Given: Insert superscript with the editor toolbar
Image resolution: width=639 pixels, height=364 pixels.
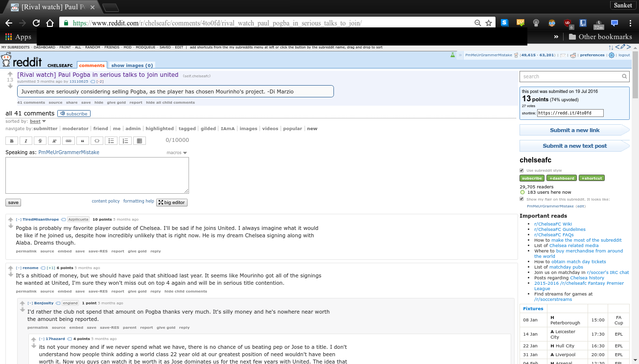Looking at the screenshot, I should [x=54, y=141].
